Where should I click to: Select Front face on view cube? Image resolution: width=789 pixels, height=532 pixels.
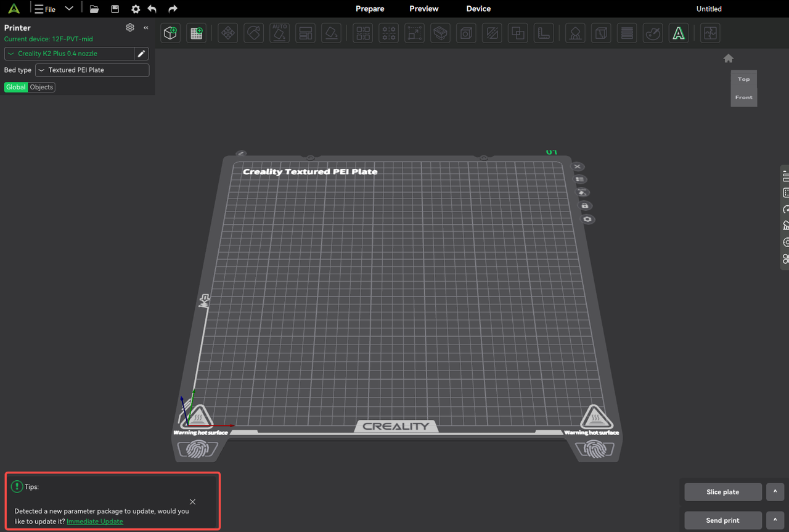pyautogui.click(x=744, y=97)
